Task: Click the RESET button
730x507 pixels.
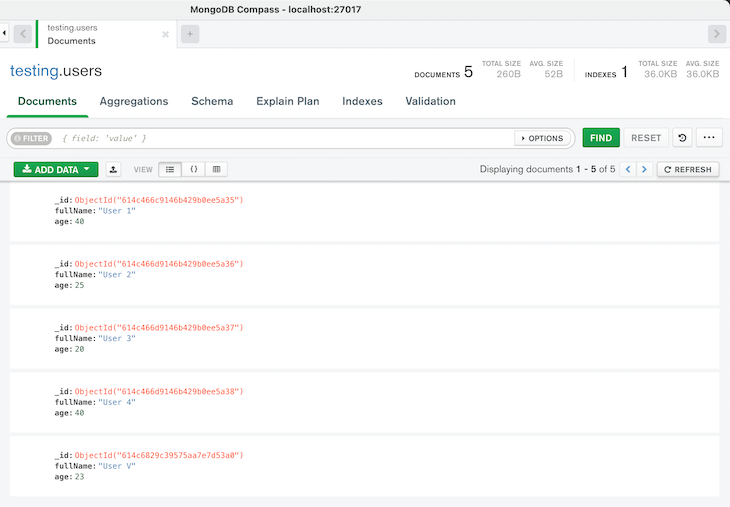Action: 646,138
